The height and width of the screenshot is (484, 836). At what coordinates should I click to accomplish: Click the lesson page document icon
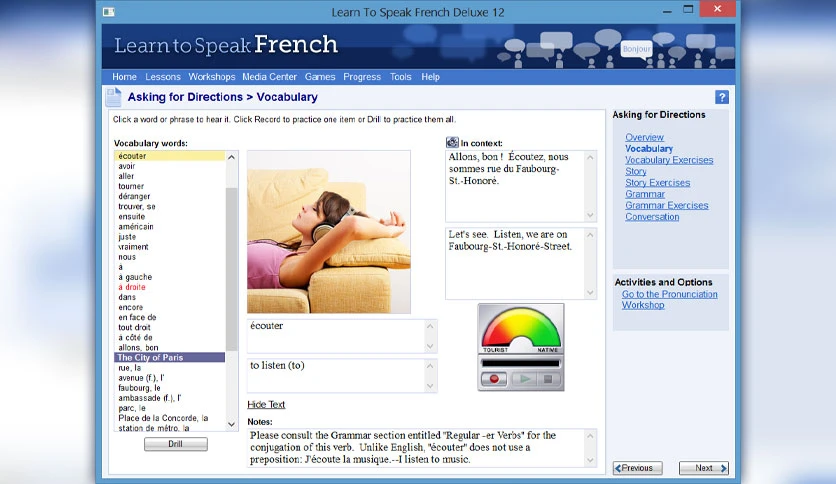click(114, 97)
